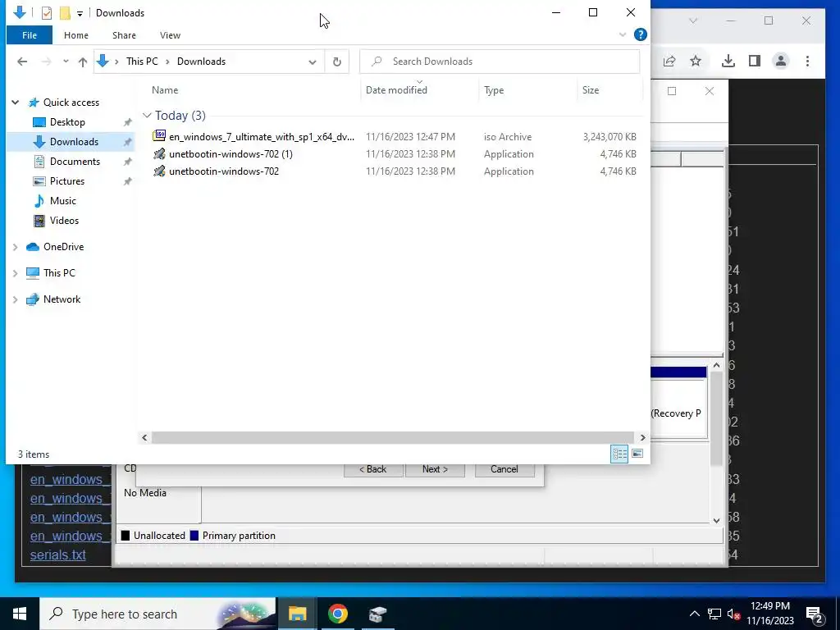Select Network in the navigation pane
Viewport: 840px width, 630px height.
62,299
